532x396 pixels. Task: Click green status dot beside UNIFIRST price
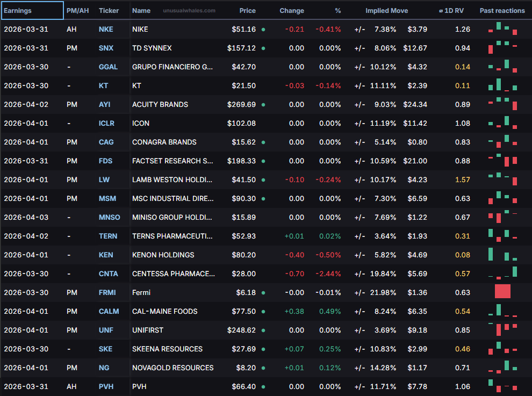263,330
